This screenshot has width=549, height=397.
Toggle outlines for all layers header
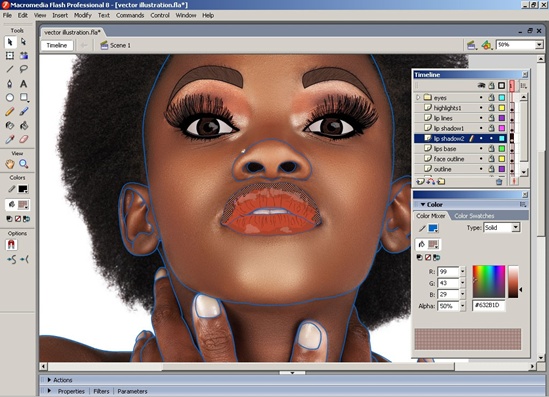(501, 85)
